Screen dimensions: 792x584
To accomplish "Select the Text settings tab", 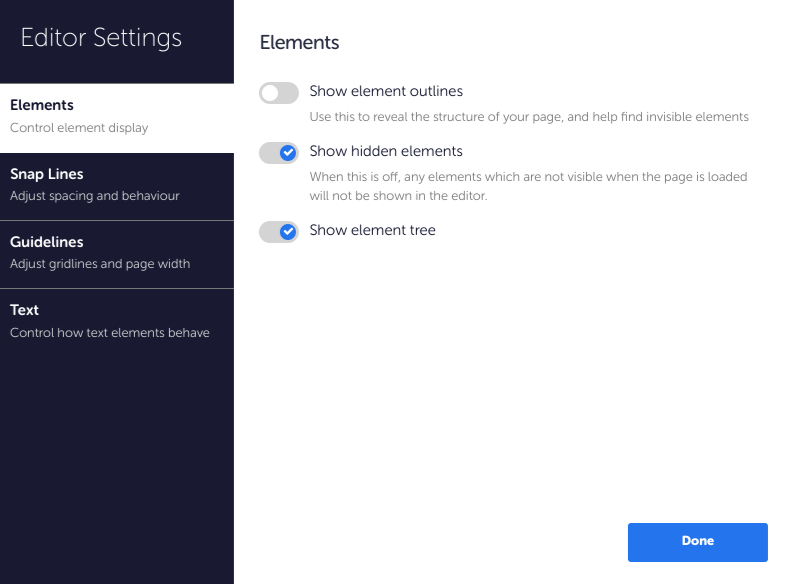I will (117, 322).
